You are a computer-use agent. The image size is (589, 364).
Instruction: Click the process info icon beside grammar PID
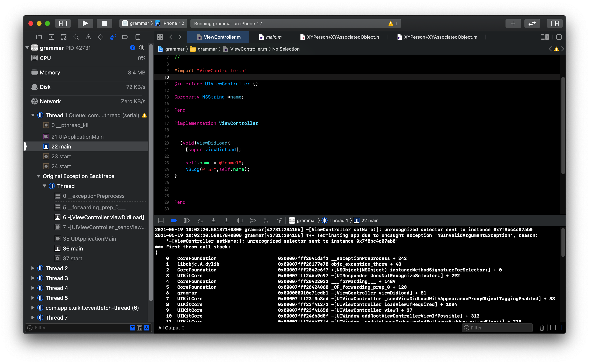[x=133, y=48]
